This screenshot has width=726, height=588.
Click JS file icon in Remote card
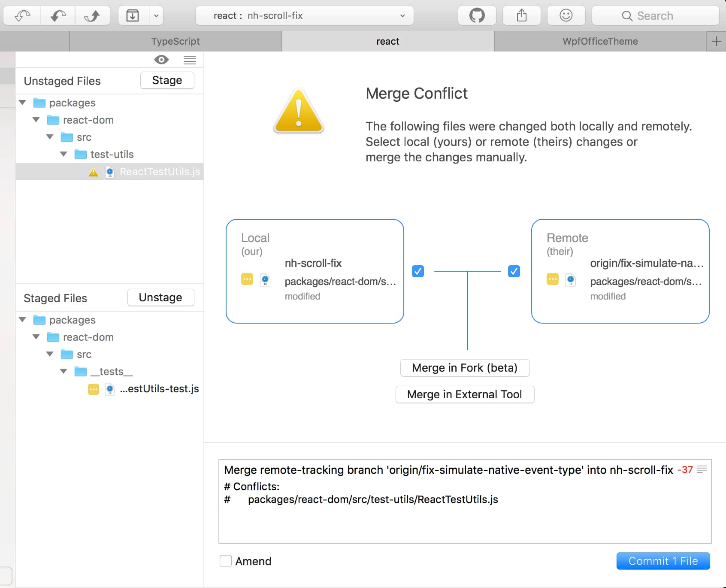pos(571,280)
